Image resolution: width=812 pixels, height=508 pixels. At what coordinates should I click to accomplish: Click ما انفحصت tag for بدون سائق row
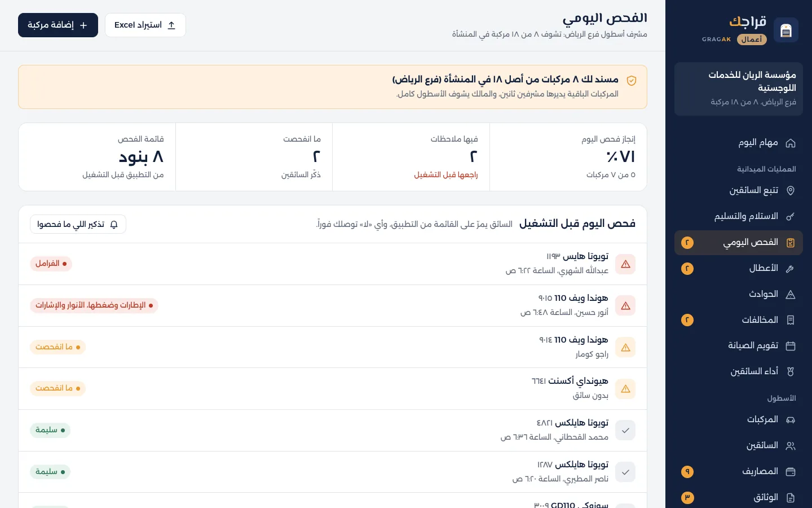(x=58, y=388)
